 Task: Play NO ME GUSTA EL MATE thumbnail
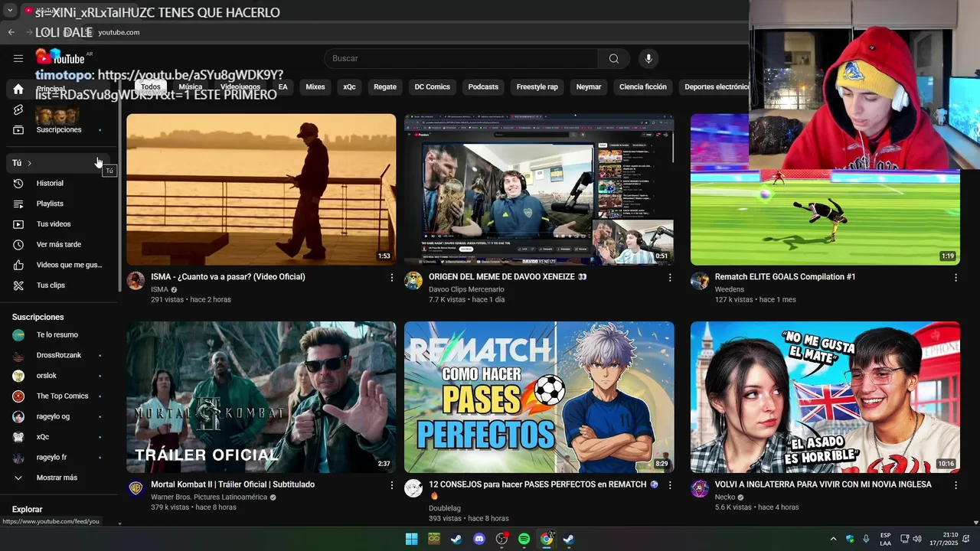tap(825, 397)
